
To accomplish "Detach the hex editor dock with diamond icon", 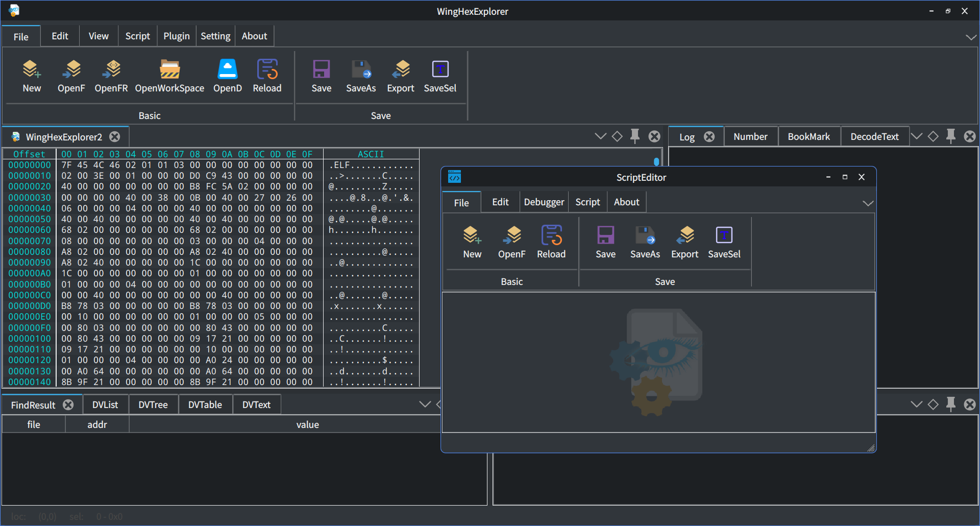I will click(x=617, y=136).
